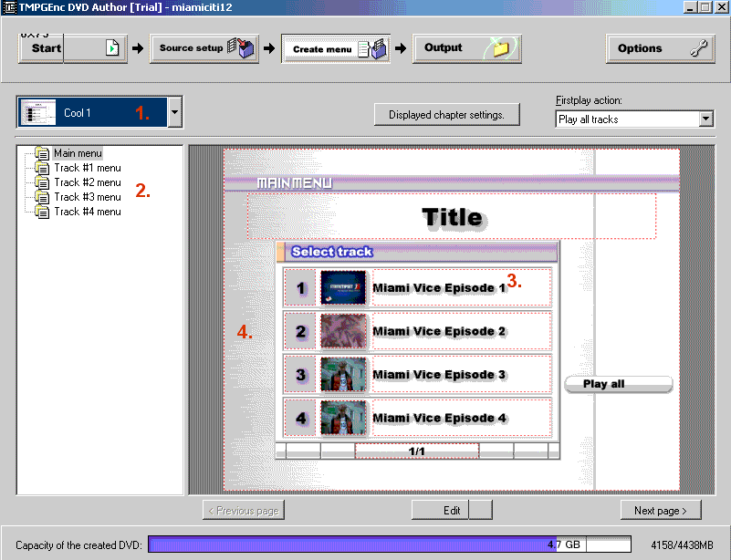Select the Miami Vice Episode 2 label
Image resolution: width=731 pixels, height=560 pixels.
(439, 331)
